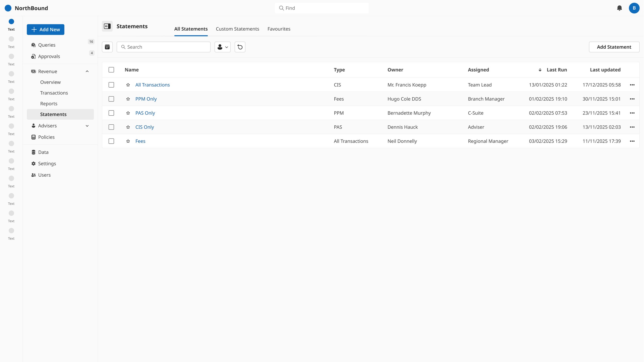
Task: Open the CIS Only statement link
Action: point(145,127)
